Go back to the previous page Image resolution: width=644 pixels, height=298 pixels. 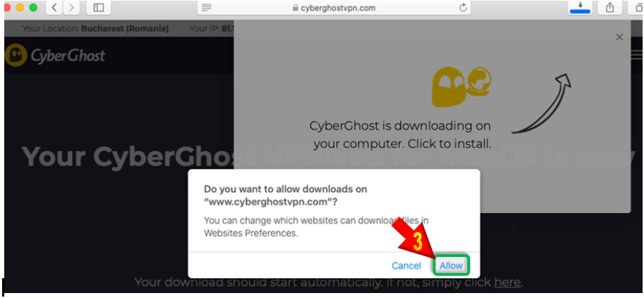click(54, 7)
